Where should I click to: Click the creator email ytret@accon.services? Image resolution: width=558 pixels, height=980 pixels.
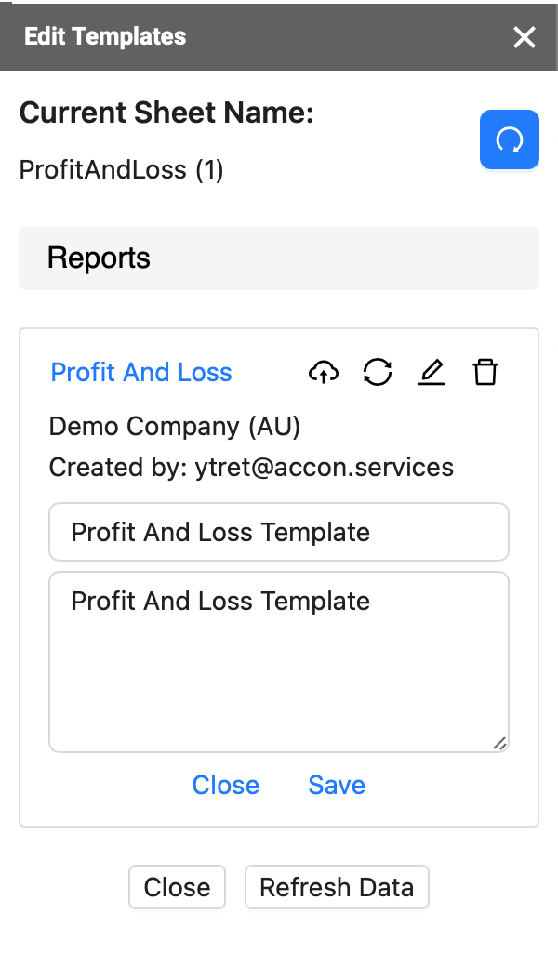pos(325,468)
